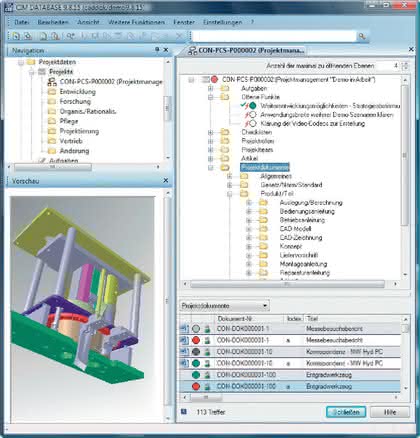Click the Entwicklung folder icon in Navigation
The image size is (420, 438).
[52, 92]
